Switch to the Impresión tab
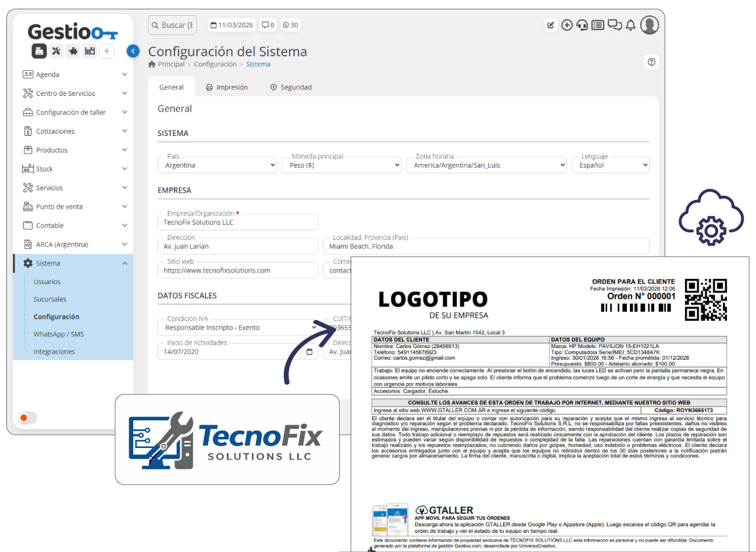 pos(227,87)
